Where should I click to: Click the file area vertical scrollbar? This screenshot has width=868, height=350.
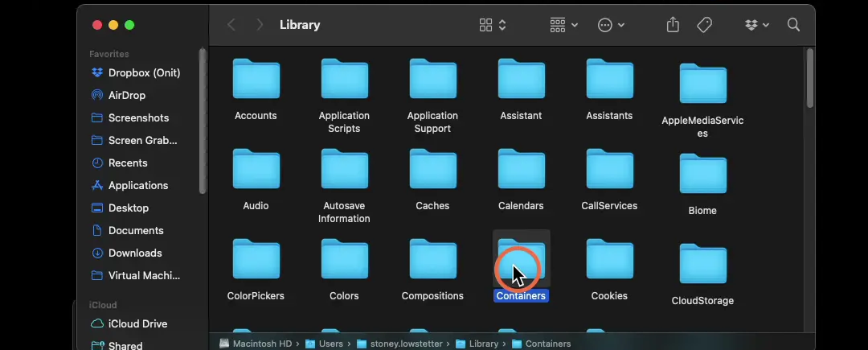click(x=810, y=78)
